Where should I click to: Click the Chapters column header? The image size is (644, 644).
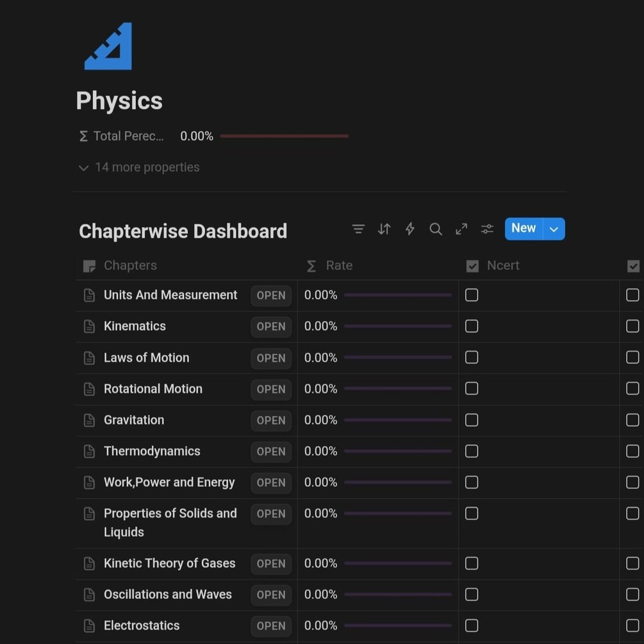[x=130, y=266]
